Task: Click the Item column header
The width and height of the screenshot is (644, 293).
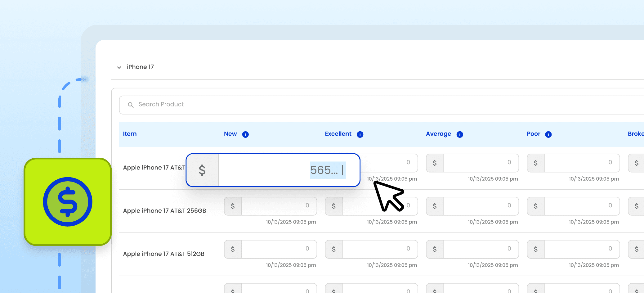Action: [130, 134]
